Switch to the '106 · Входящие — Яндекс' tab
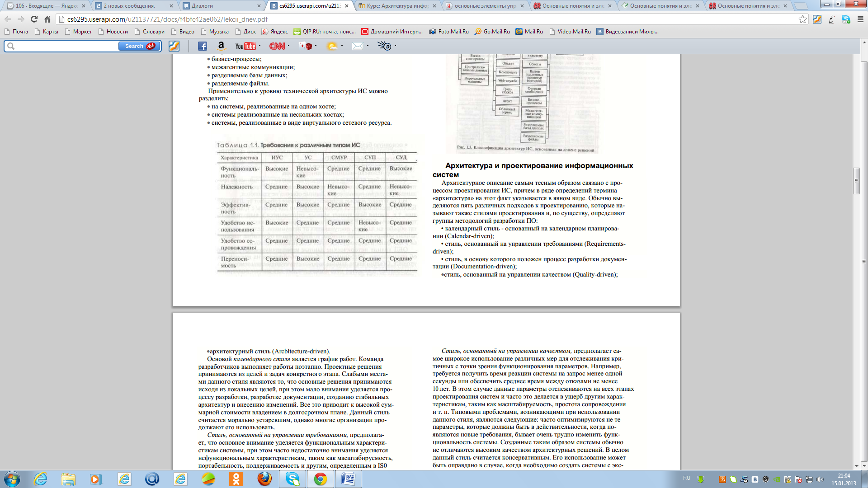The image size is (868, 488). pyautogui.click(x=46, y=6)
